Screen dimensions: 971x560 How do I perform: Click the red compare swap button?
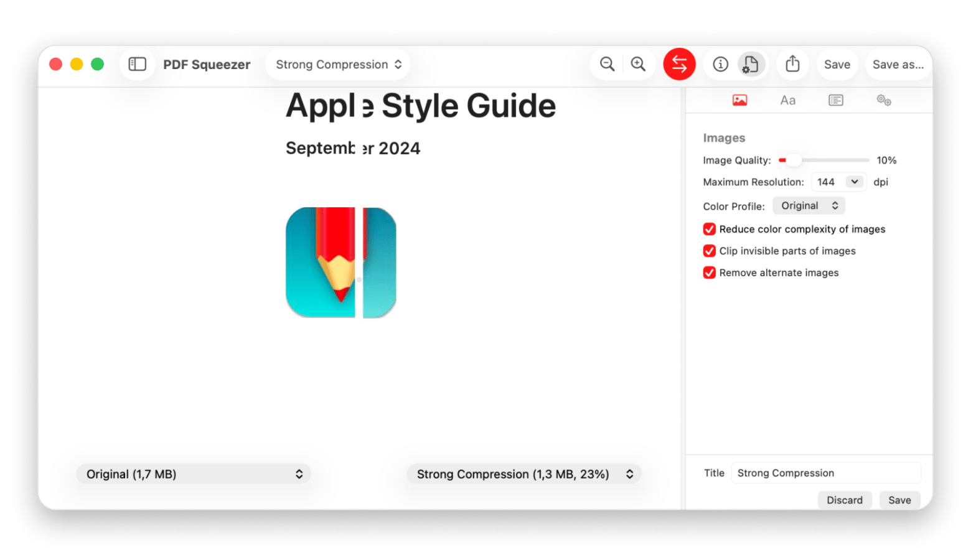[679, 64]
